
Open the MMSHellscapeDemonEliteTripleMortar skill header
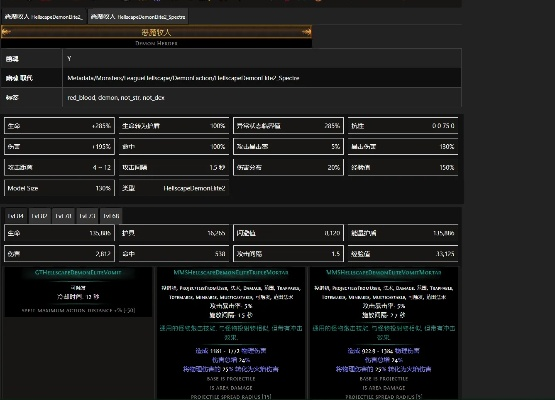(x=231, y=273)
